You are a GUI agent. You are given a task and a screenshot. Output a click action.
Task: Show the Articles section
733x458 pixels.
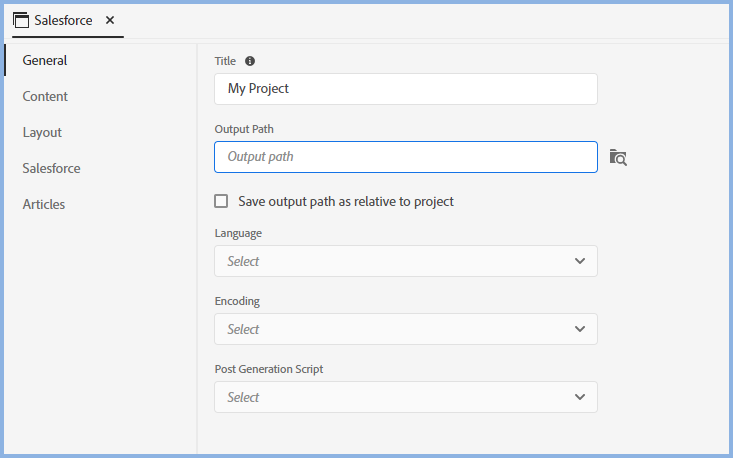44,204
